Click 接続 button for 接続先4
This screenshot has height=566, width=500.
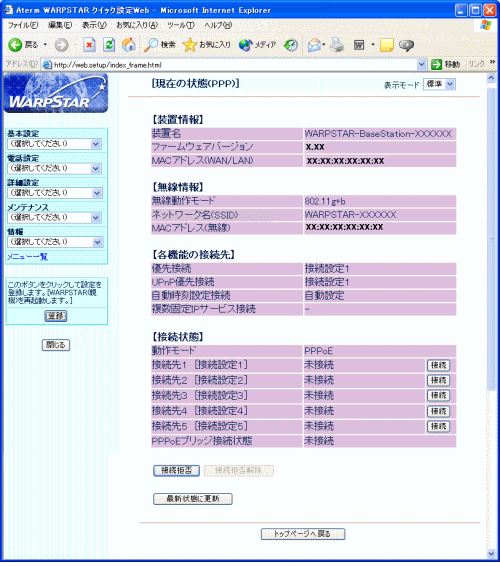pyautogui.click(x=439, y=411)
